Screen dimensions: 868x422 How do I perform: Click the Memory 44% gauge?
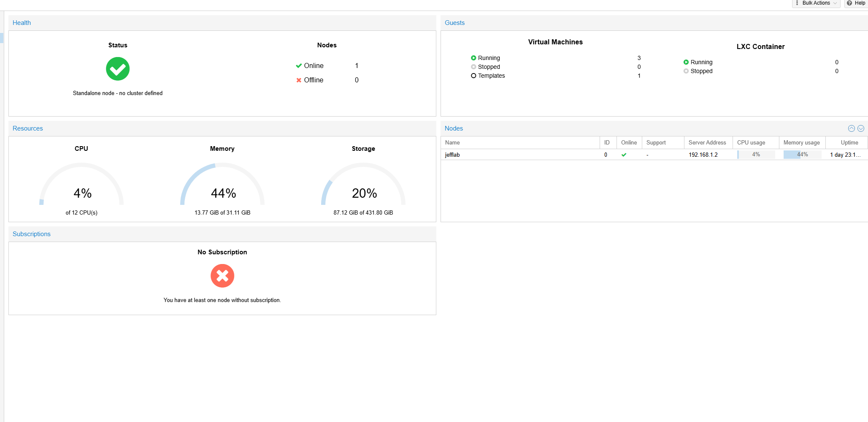pos(222,184)
